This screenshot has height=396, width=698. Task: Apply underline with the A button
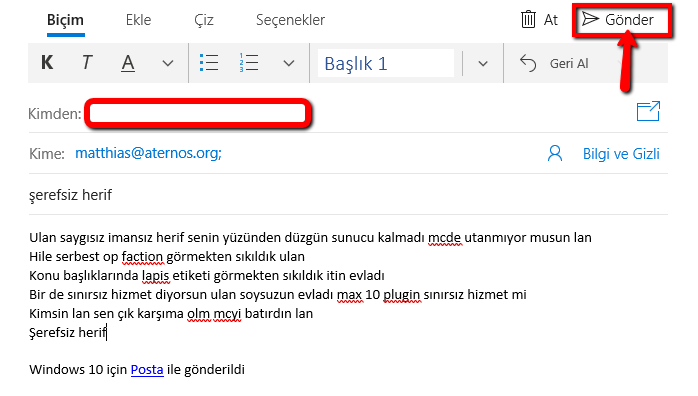pyautogui.click(x=128, y=63)
